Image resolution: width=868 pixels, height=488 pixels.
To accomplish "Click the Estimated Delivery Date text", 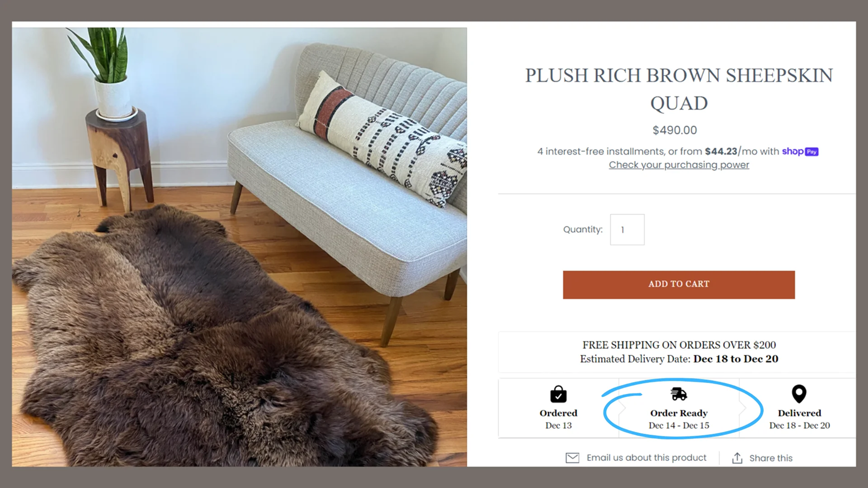I will [679, 359].
